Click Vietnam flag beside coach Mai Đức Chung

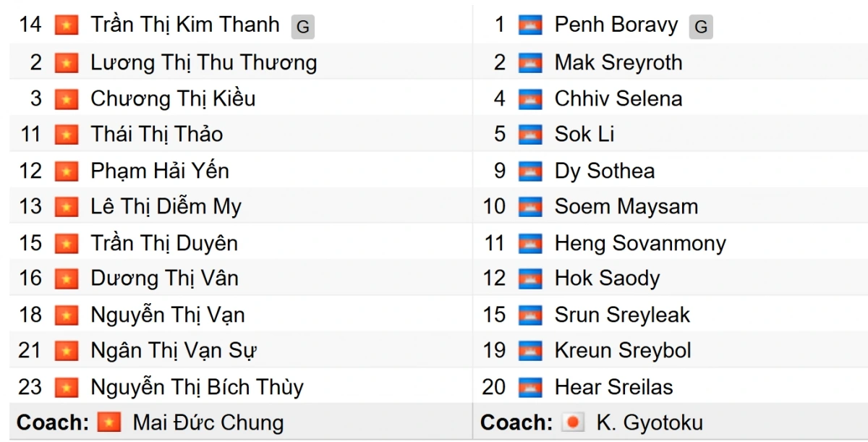point(109,422)
